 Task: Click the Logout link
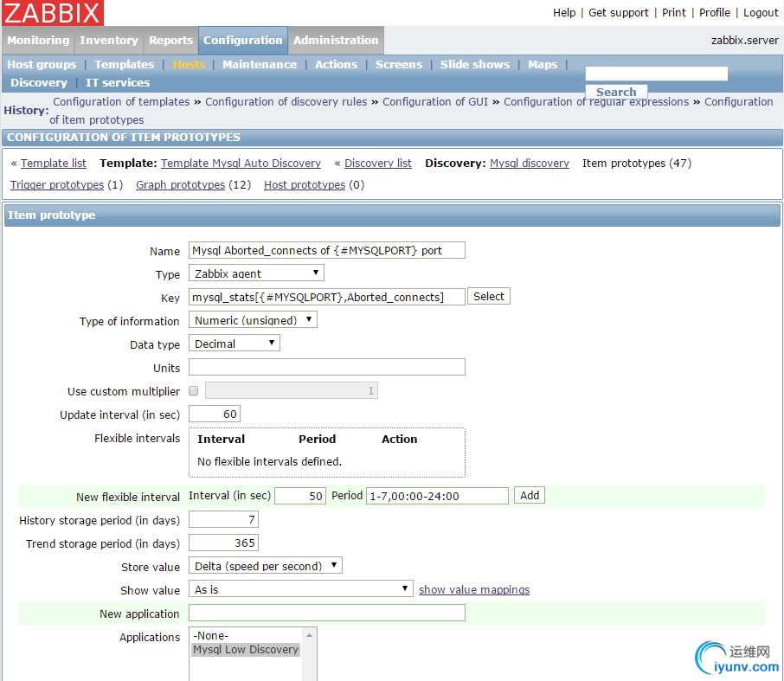pyautogui.click(x=761, y=12)
